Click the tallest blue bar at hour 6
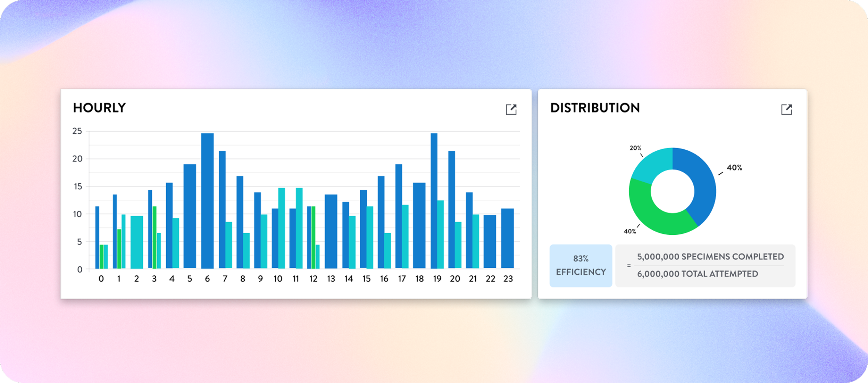This screenshot has height=383, width=868. tap(207, 201)
